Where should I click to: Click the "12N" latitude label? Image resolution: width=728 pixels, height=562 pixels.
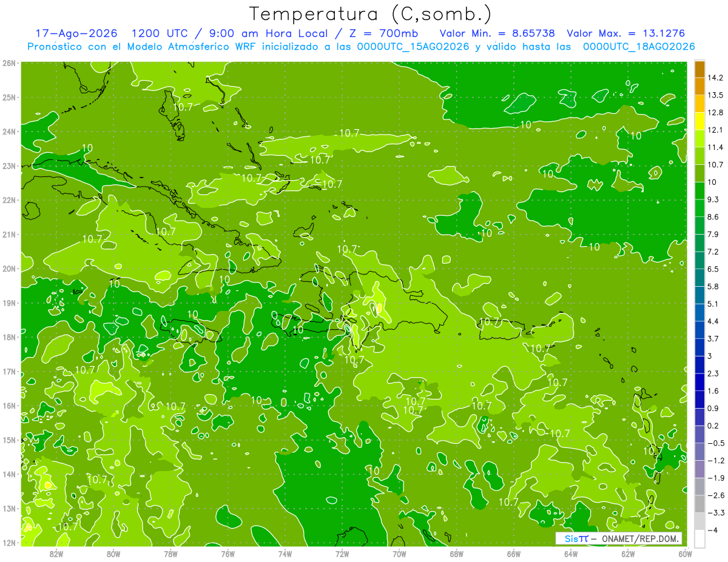pyautogui.click(x=9, y=543)
